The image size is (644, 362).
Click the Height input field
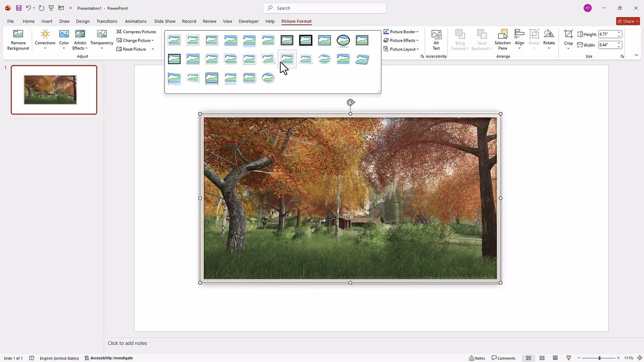point(606,34)
